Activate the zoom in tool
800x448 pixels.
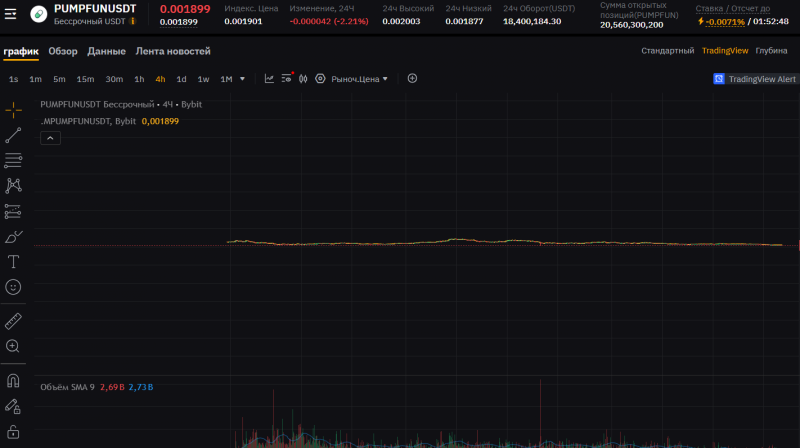[13, 346]
